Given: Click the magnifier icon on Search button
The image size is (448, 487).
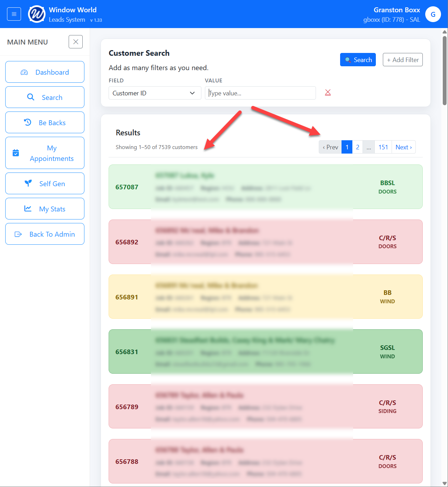Looking at the screenshot, I should pos(348,60).
